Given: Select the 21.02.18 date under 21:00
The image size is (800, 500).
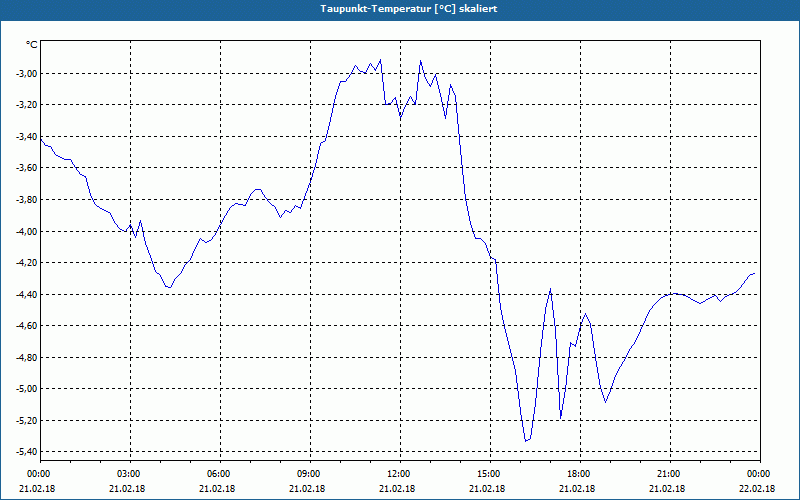Looking at the screenshot, I should pos(667,488).
